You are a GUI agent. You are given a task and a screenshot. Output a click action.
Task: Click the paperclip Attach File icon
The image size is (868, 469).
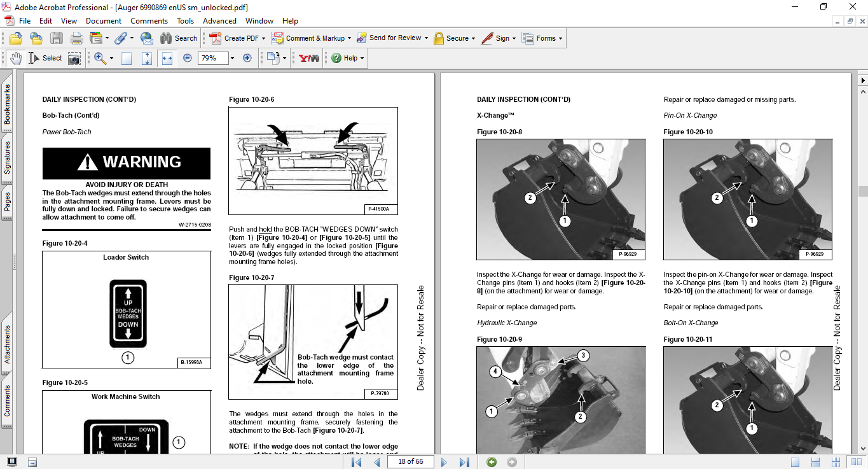[x=120, y=38]
